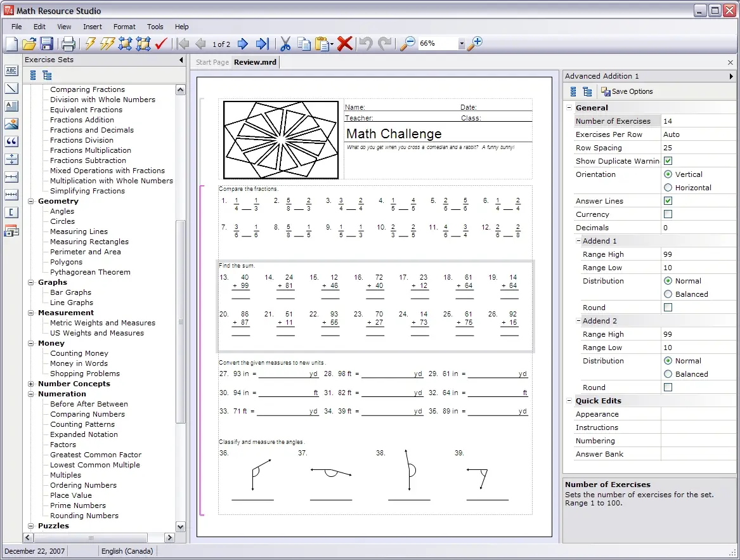Delete with the red X icon
The height and width of the screenshot is (560, 740).
[344, 43]
